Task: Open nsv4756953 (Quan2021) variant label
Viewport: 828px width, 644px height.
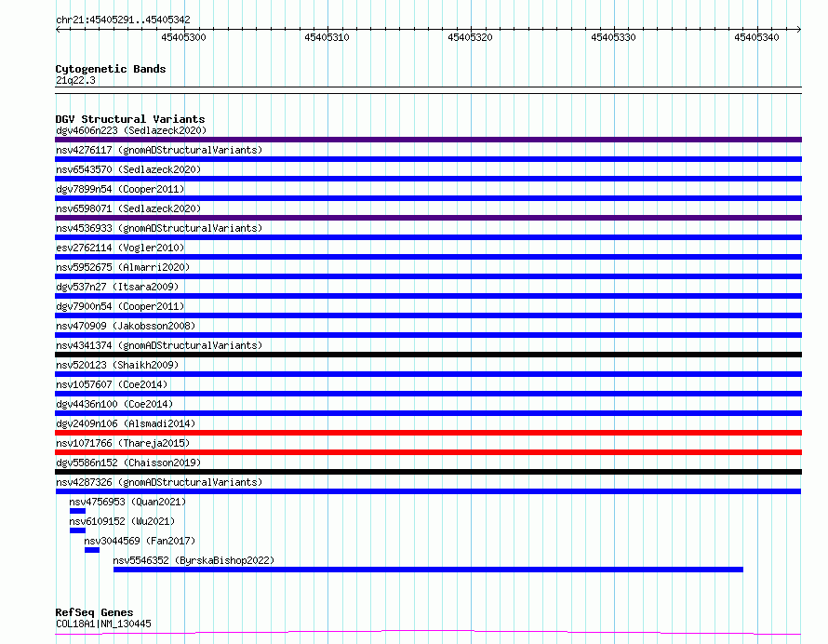Action: tap(127, 502)
